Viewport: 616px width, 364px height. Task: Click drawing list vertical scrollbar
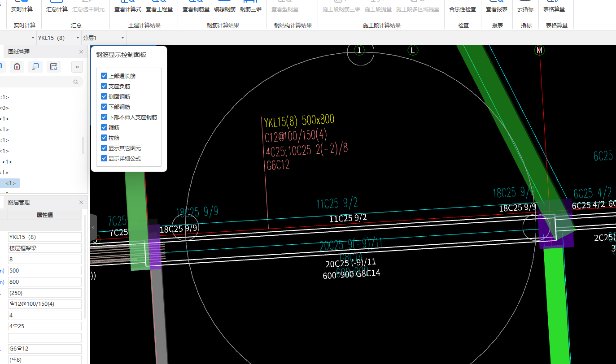click(x=83, y=146)
